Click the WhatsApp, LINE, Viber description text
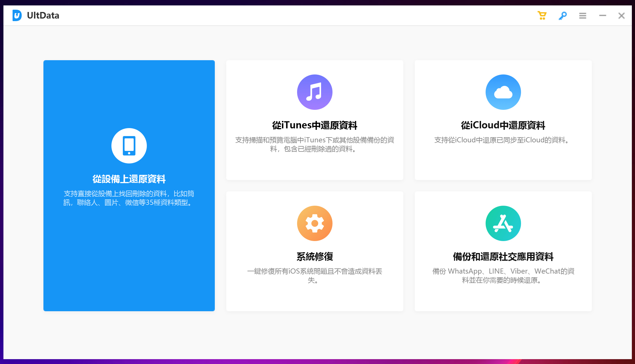 tap(503, 276)
